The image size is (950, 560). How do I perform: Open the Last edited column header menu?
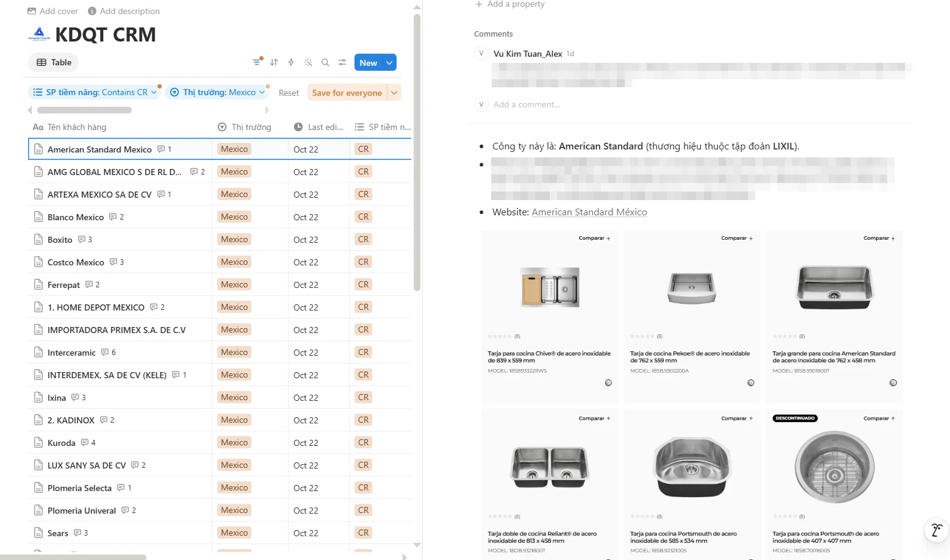[x=318, y=127]
